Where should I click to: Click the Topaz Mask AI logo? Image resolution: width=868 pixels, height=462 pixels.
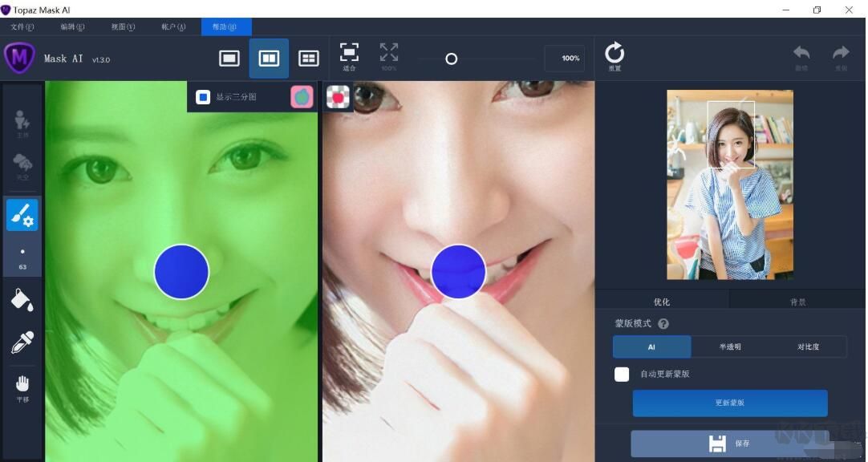tap(19, 57)
